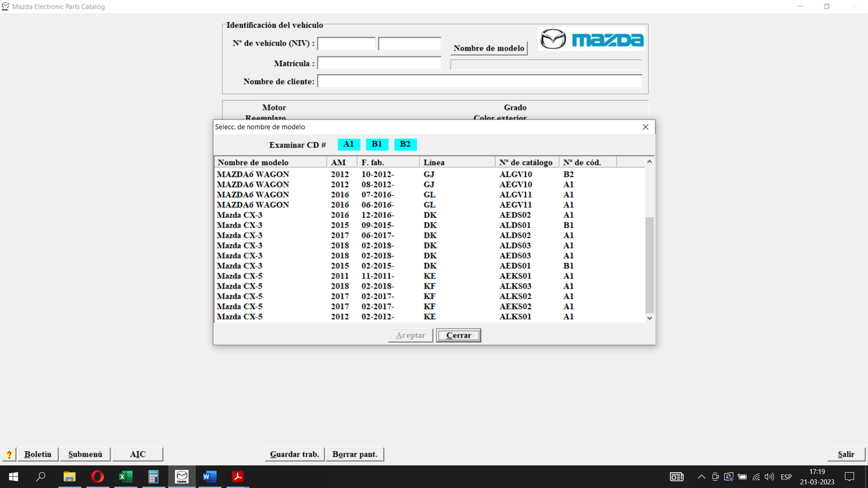Select MAZDA6 WAGON row AEGV10
Image resolution: width=868 pixels, height=488 pixels.
coord(429,185)
